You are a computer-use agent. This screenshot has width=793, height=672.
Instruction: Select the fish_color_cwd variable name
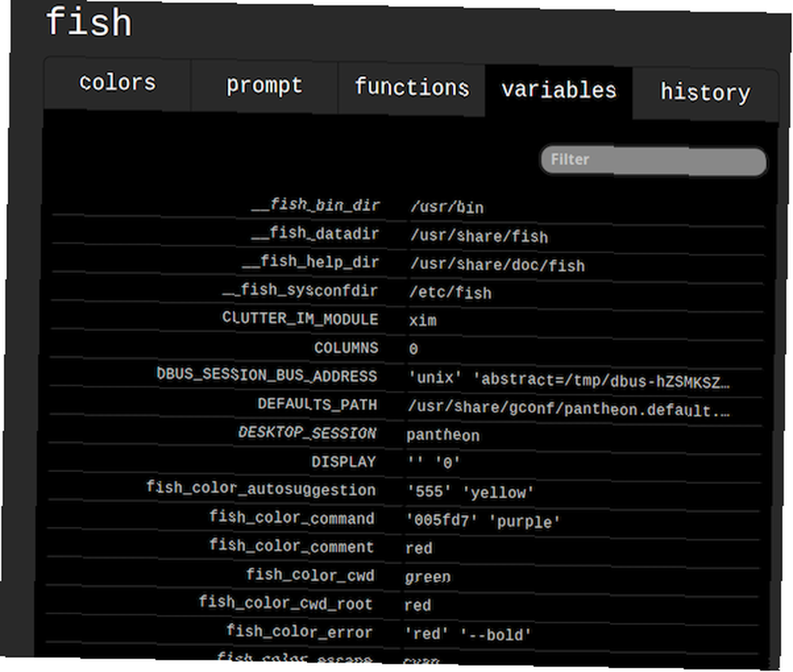[x=309, y=575]
